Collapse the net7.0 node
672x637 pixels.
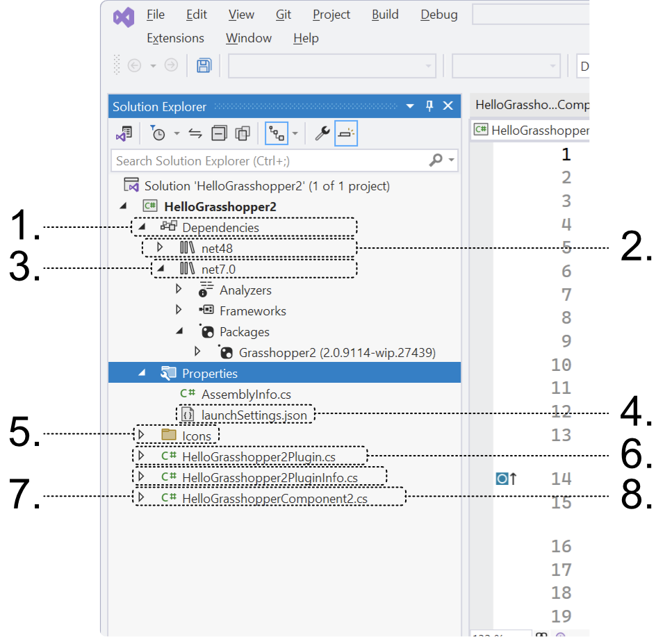pyautogui.click(x=161, y=269)
